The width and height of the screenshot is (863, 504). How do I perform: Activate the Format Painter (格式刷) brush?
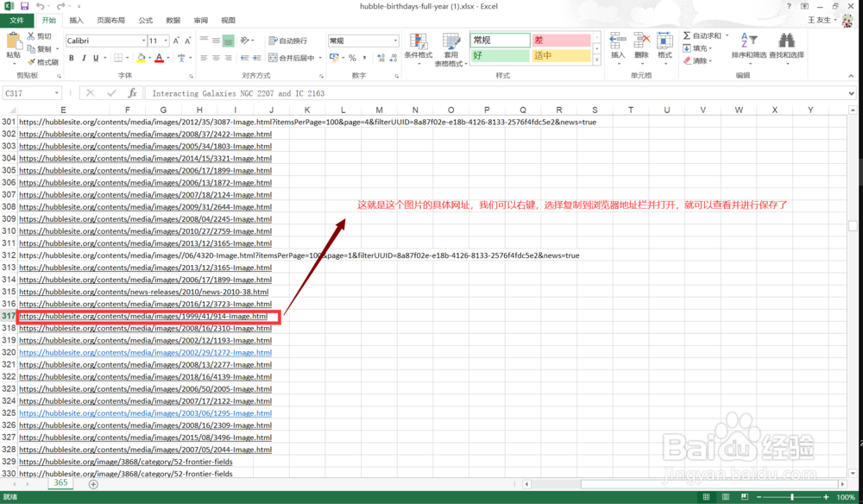tap(31, 62)
